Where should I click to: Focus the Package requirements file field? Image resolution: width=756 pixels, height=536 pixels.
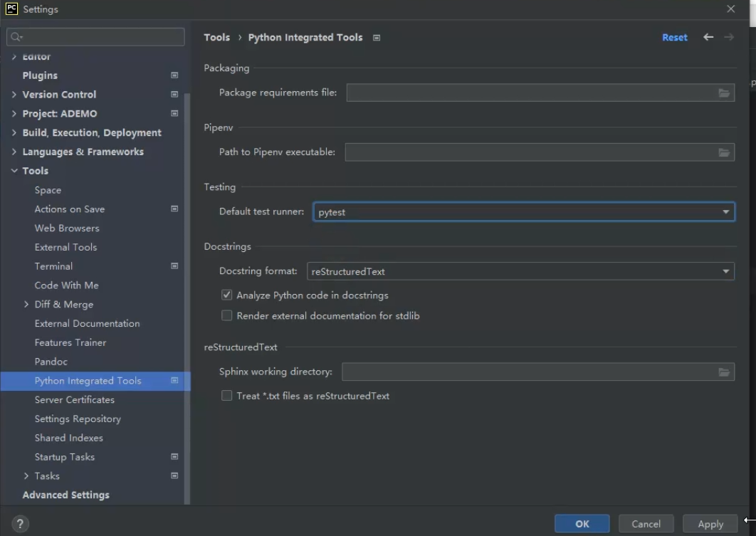(540, 93)
